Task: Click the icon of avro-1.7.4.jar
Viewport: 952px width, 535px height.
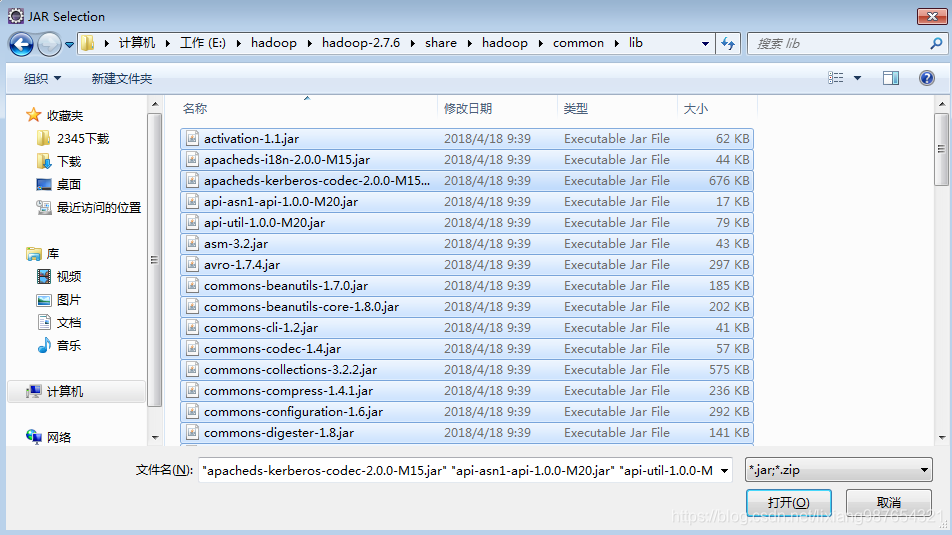Action: [192, 265]
